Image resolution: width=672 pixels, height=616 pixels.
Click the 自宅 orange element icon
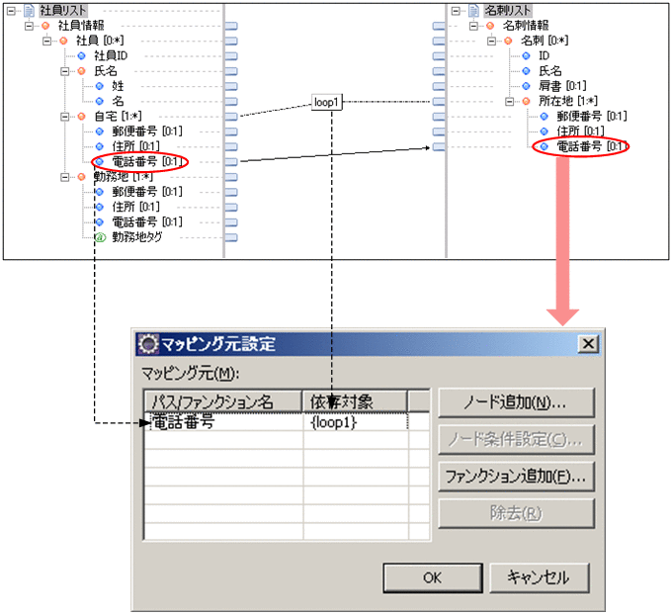click(81, 117)
